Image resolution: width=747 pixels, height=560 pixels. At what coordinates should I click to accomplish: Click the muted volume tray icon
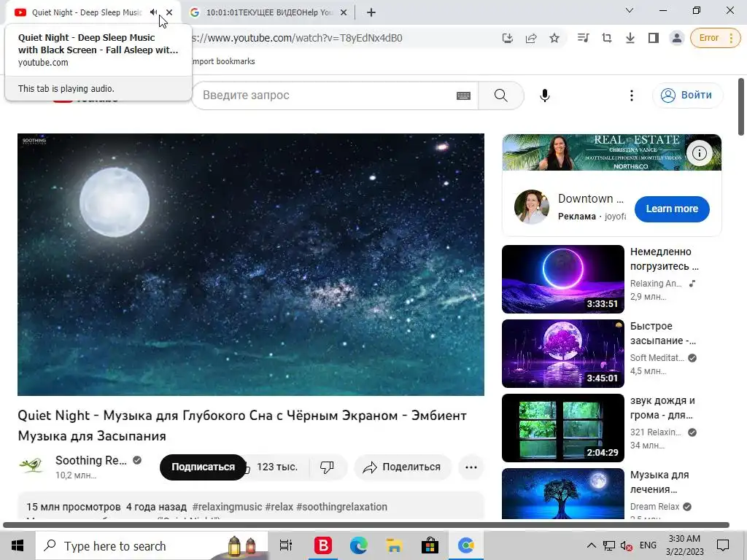[627, 545]
